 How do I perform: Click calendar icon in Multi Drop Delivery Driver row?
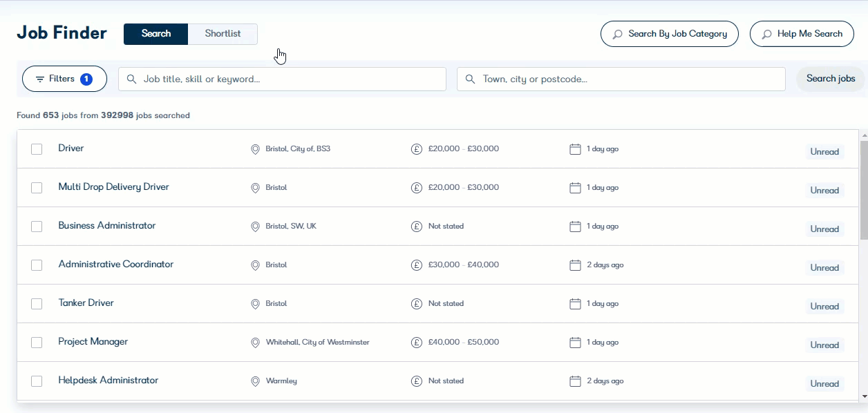(x=575, y=188)
